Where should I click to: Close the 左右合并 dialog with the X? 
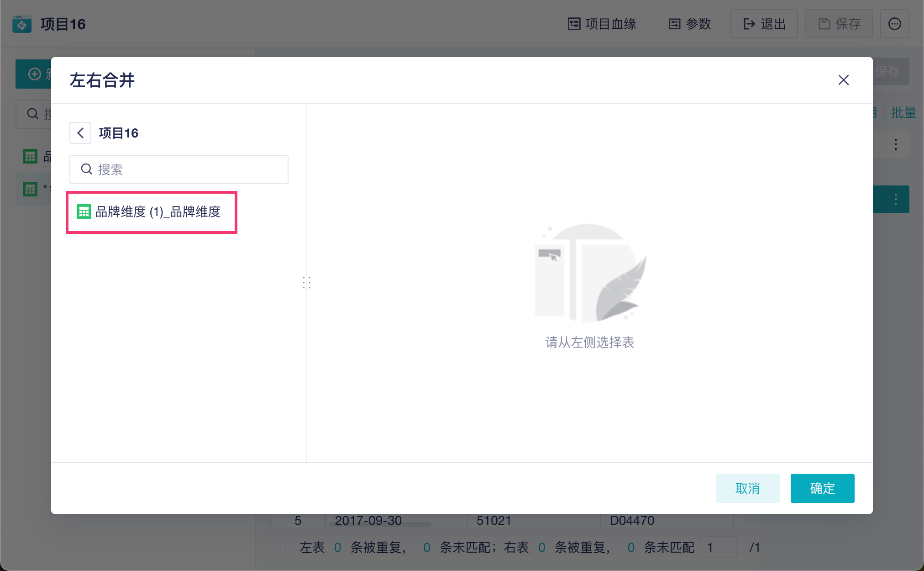pos(843,80)
